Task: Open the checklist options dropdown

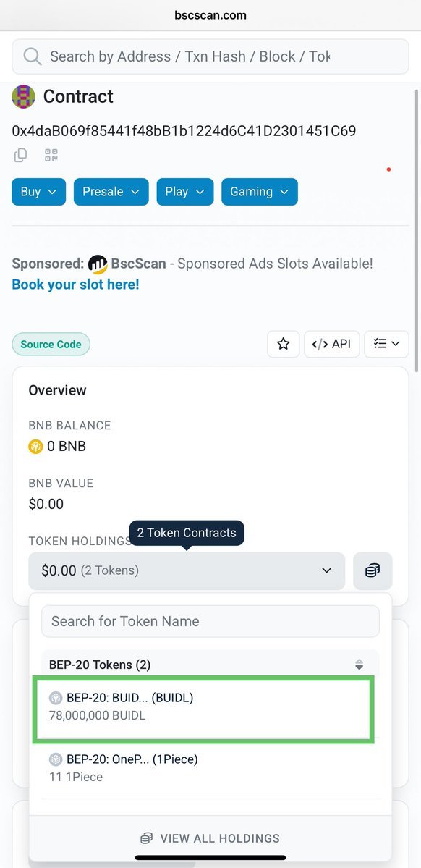Action: coord(387,344)
